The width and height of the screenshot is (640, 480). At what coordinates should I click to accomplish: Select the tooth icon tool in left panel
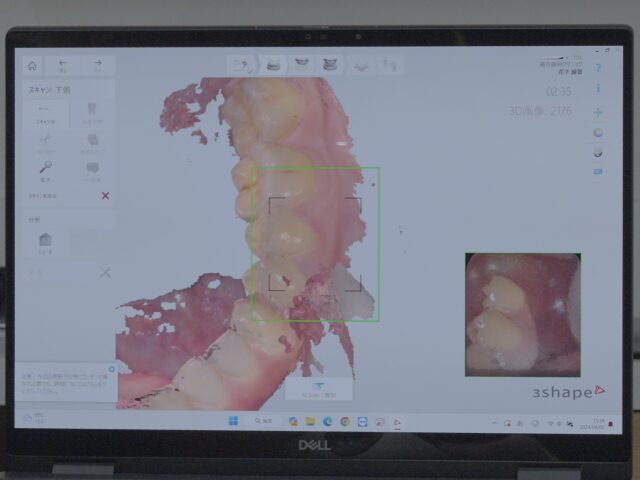(x=92, y=113)
